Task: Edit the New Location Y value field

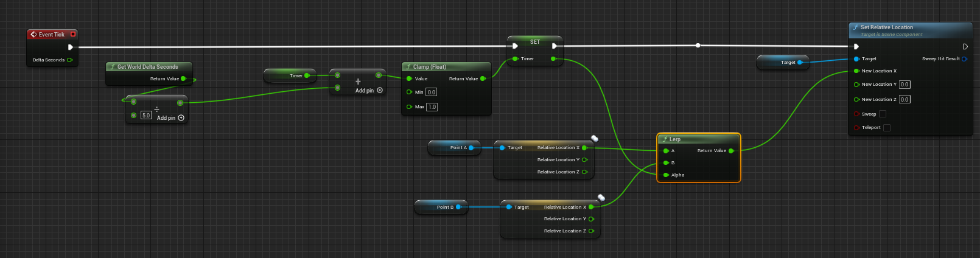Action: point(905,85)
